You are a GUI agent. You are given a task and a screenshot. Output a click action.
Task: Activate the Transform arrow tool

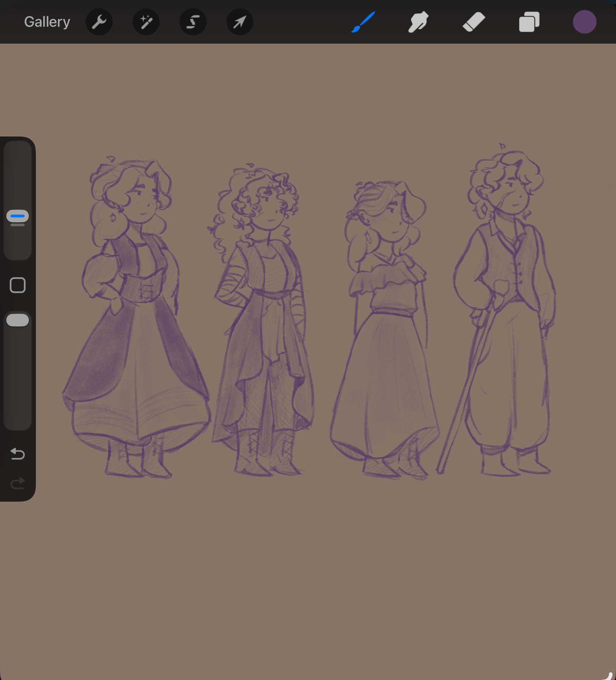(x=240, y=22)
